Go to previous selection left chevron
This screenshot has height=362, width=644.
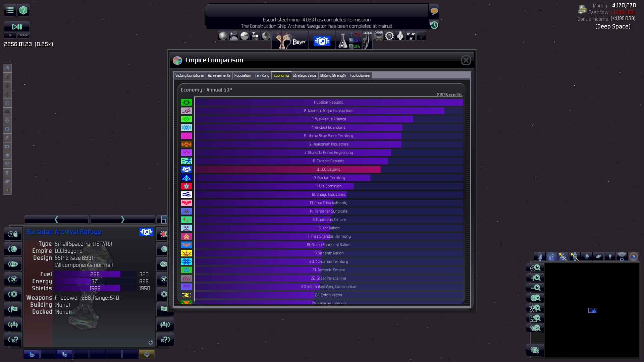56,220
